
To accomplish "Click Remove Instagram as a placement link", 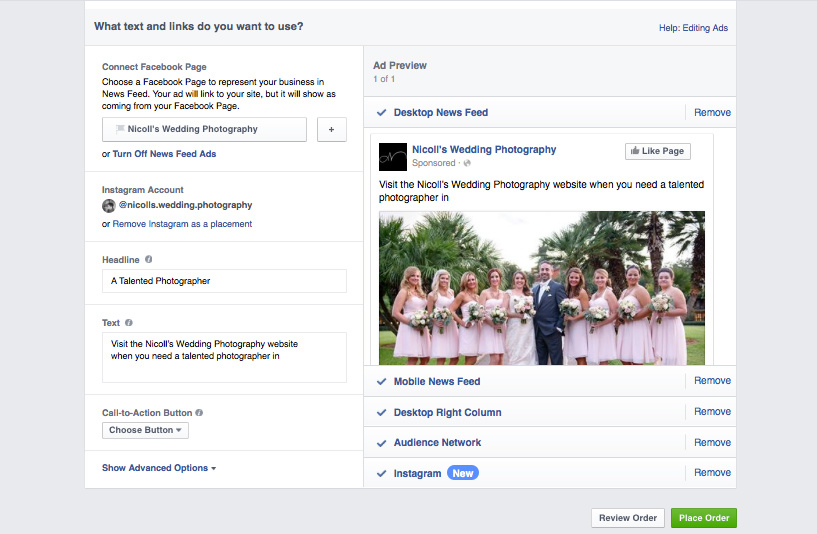I will click(182, 224).
